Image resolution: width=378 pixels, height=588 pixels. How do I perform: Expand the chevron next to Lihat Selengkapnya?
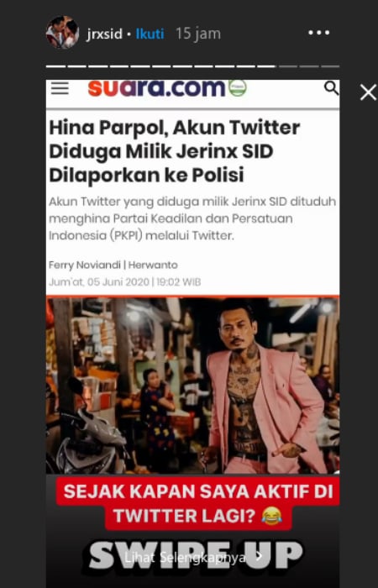[259, 556]
